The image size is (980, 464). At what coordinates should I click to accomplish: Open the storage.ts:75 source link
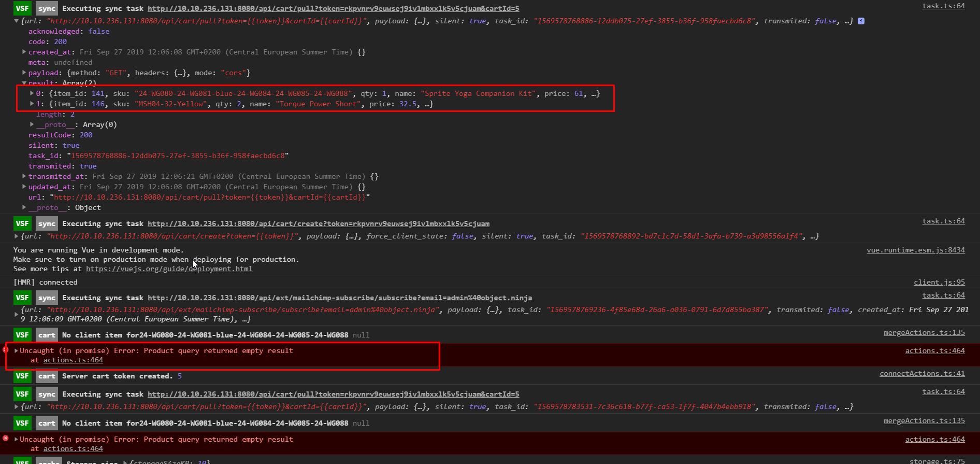click(937, 460)
